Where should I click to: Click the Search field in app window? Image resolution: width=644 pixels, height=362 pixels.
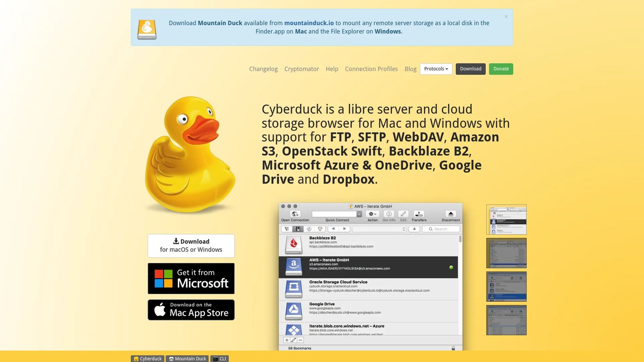441,229
